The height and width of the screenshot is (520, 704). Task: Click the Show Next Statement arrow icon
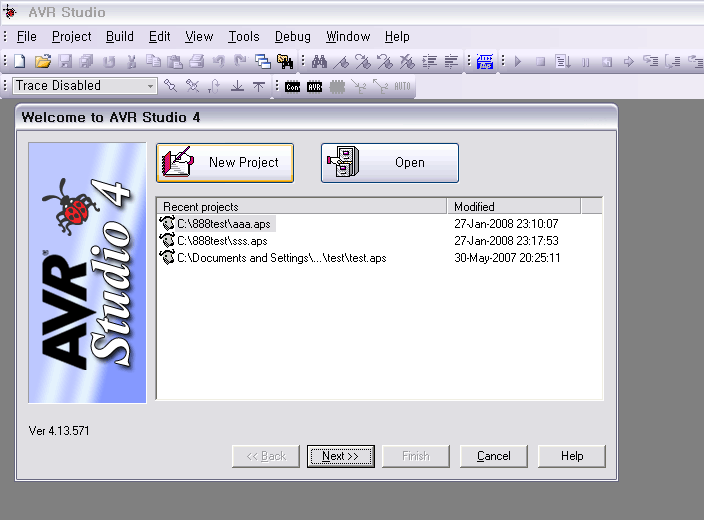(x=629, y=62)
